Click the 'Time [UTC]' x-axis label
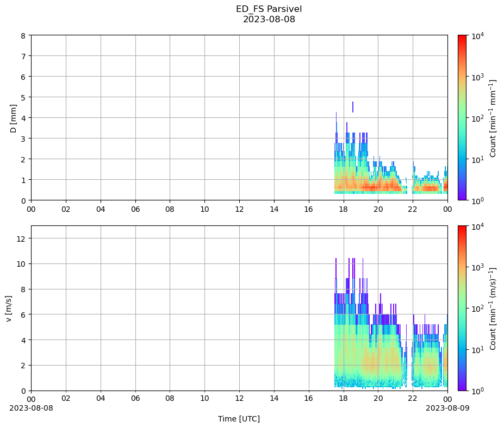Screen dimensions: 504x428 (x=239, y=419)
